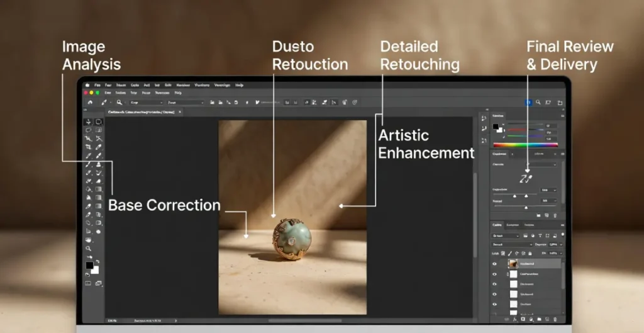Image resolution: width=644 pixels, height=333 pixels.
Task: Add a layer mask icon
Action: point(523,319)
